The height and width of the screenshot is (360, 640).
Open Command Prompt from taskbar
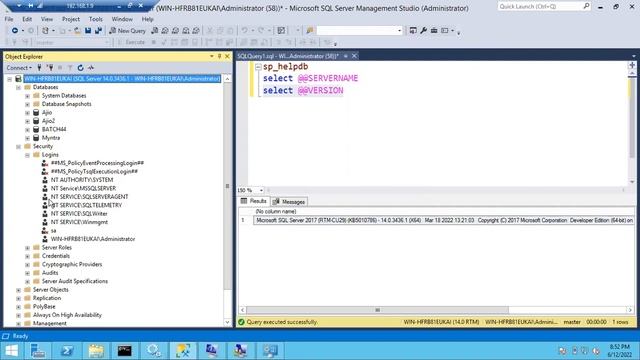124,351
